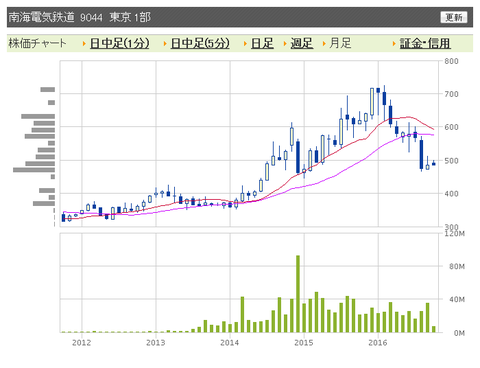
Task: Click the topmost gray price-volume histogram bar
Action: pyautogui.click(x=48, y=89)
